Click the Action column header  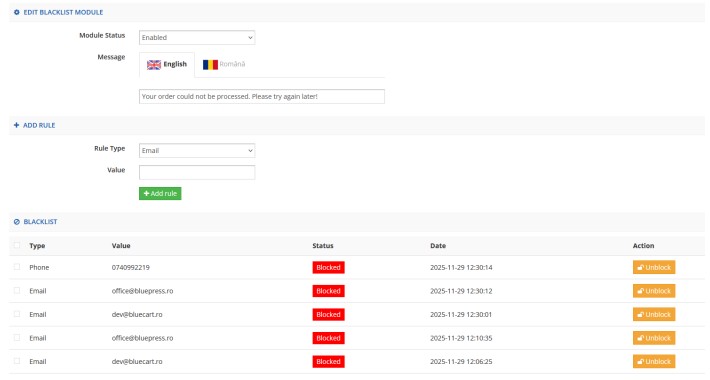643,245
